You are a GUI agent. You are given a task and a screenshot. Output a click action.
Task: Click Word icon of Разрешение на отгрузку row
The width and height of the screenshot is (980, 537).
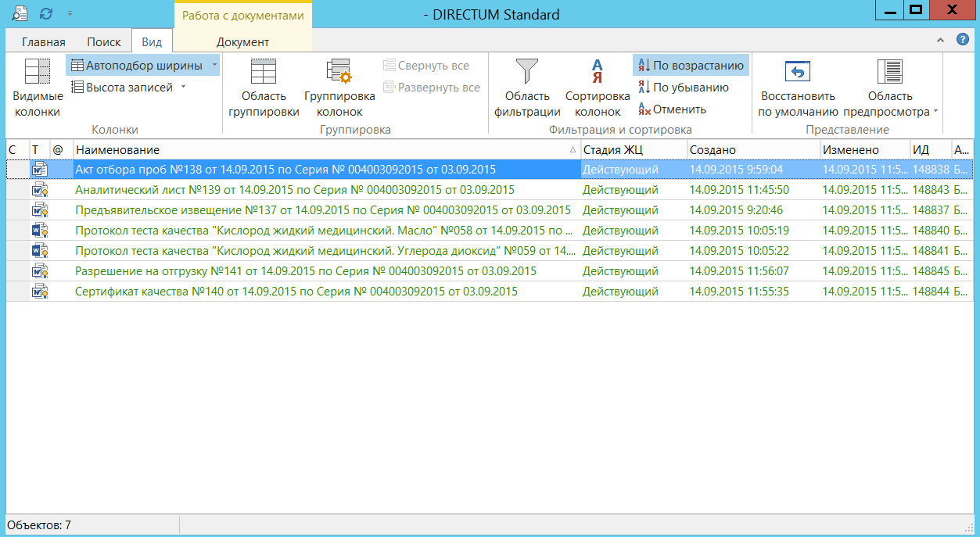(39, 271)
